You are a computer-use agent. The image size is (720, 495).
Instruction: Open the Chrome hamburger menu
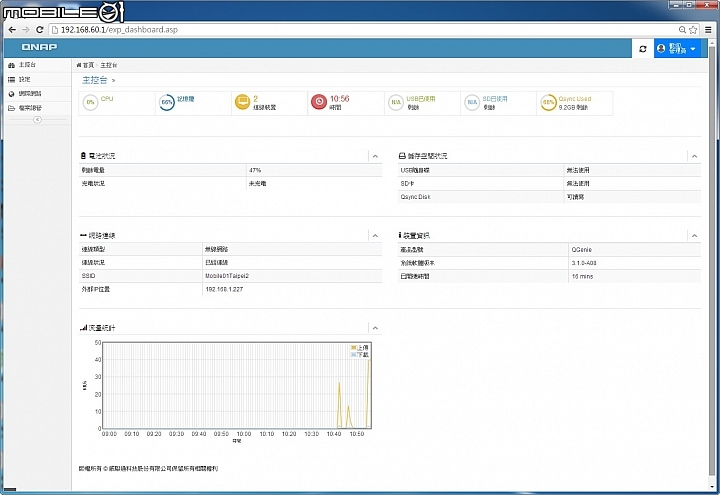click(x=709, y=30)
